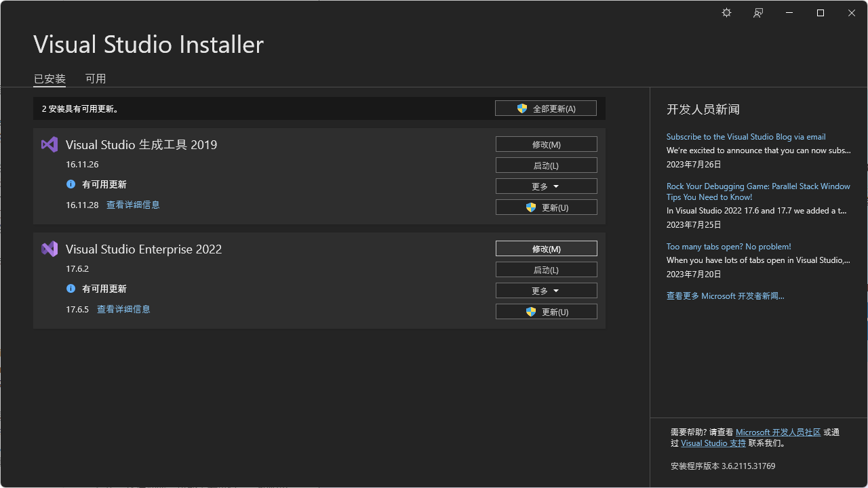Click 更新(U) for Build Tools 2019
Image resolution: width=868 pixels, height=488 pixels.
pos(547,207)
